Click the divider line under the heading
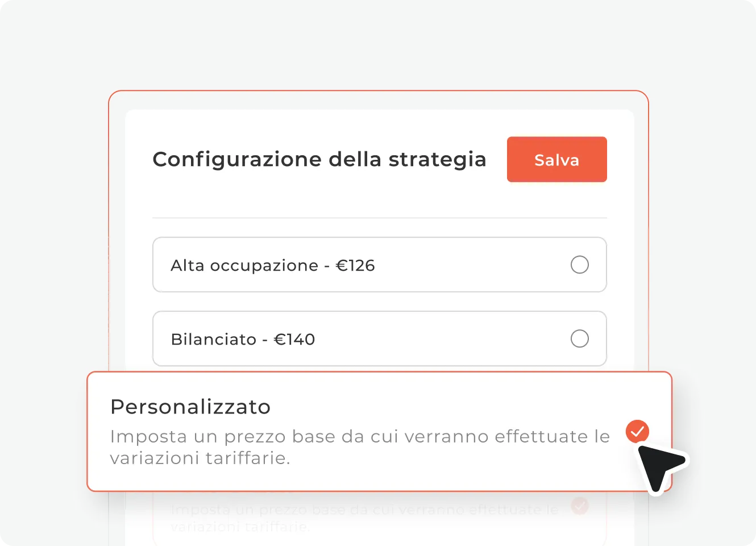The image size is (756, 546). [x=380, y=218]
